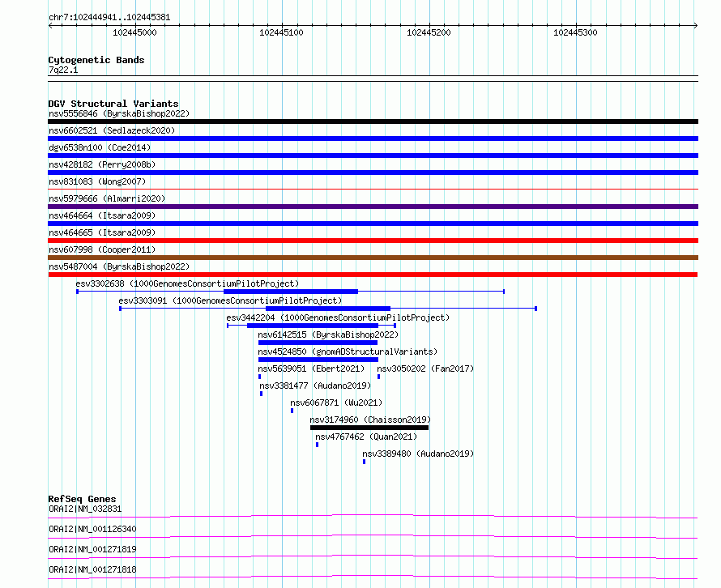Click the chr7:102444941..102445381 coordinate label
The width and height of the screenshot is (721, 588).
coord(109,18)
